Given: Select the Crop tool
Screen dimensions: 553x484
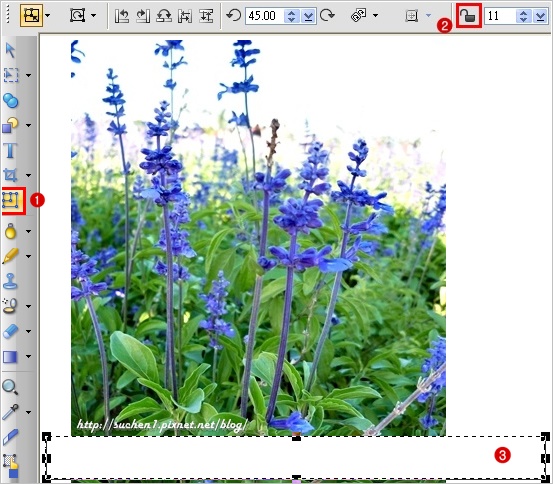Looking at the screenshot, I should tap(10, 175).
